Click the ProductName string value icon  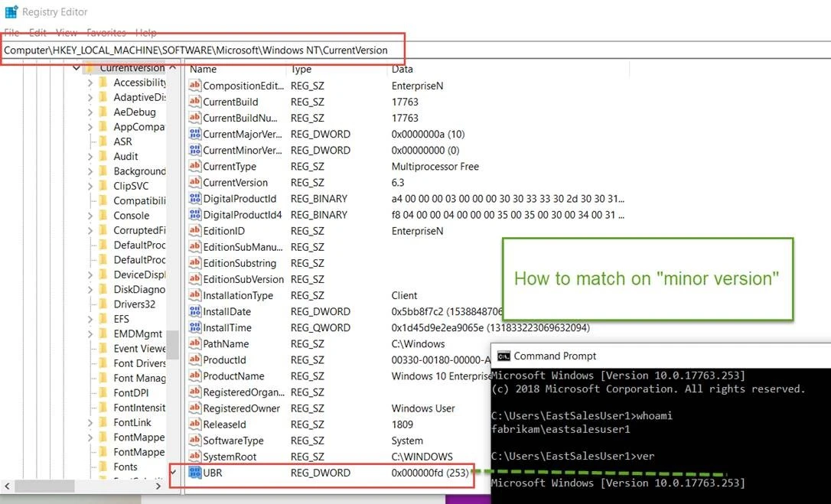coord(194,376)
